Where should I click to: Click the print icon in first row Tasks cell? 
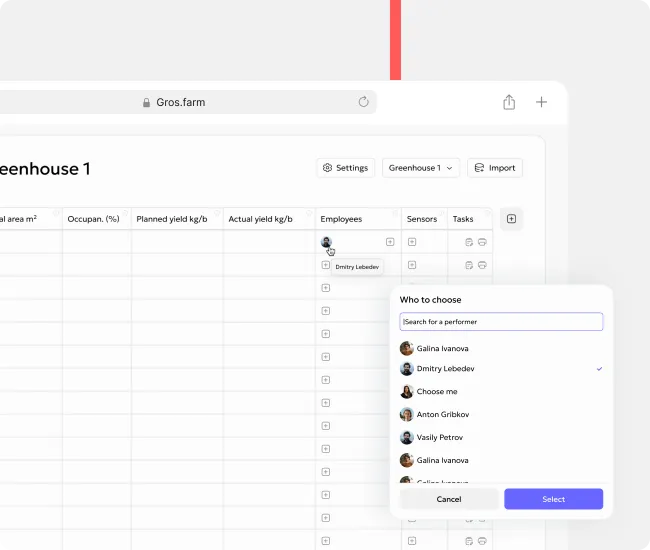[482, 242]
